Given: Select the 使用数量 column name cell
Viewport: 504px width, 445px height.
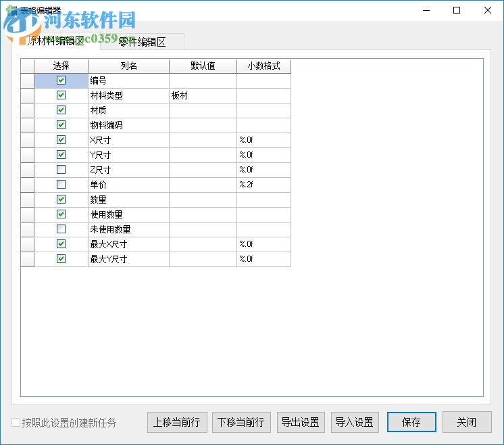Looking at the screenshot, I should click(128, 214).
